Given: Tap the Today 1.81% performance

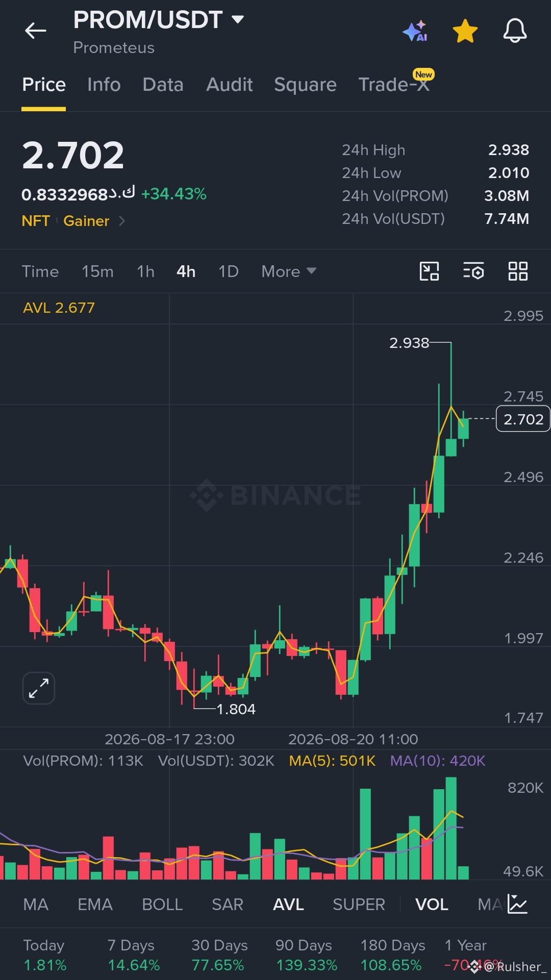Looking at the screenshot, I should pos(45,955).
